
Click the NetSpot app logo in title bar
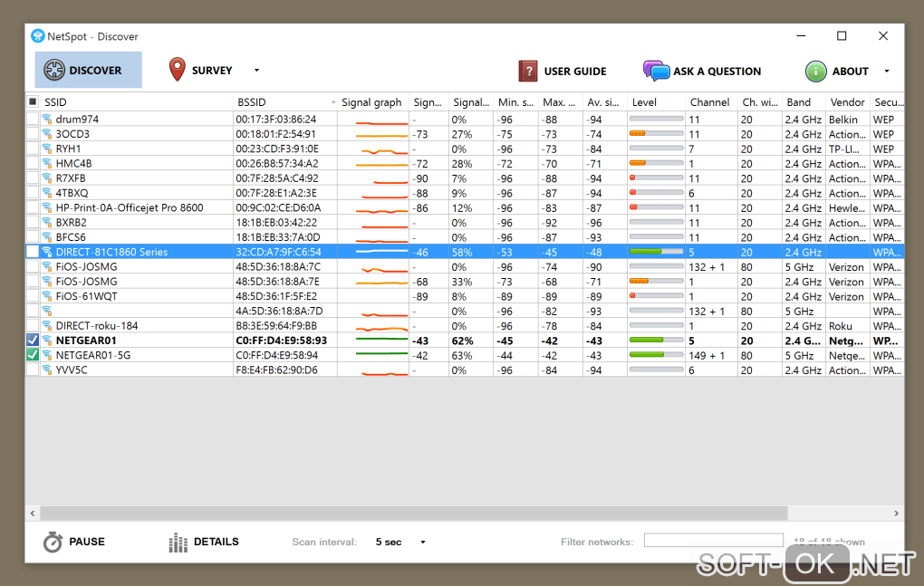38,36
